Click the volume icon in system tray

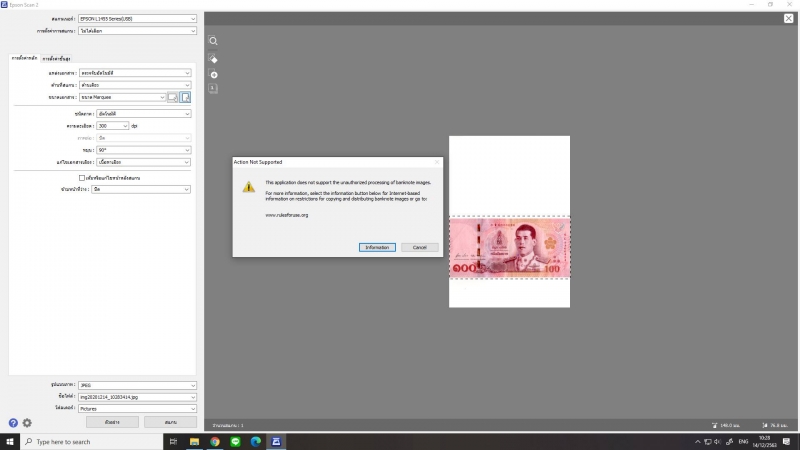point(718,442)
